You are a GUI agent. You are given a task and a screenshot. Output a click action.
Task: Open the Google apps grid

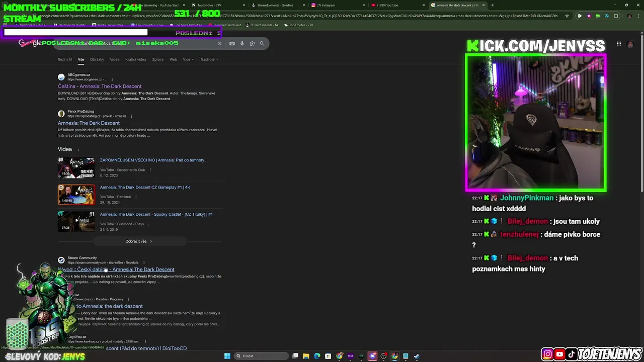619,44
